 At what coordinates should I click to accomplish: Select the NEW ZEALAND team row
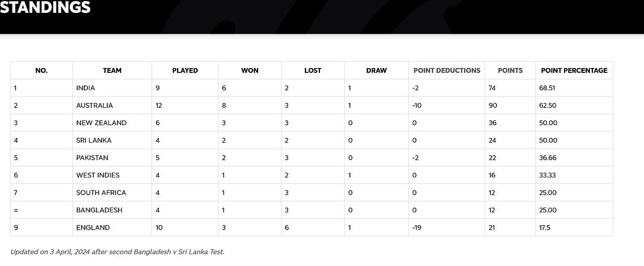pos(101,123)
